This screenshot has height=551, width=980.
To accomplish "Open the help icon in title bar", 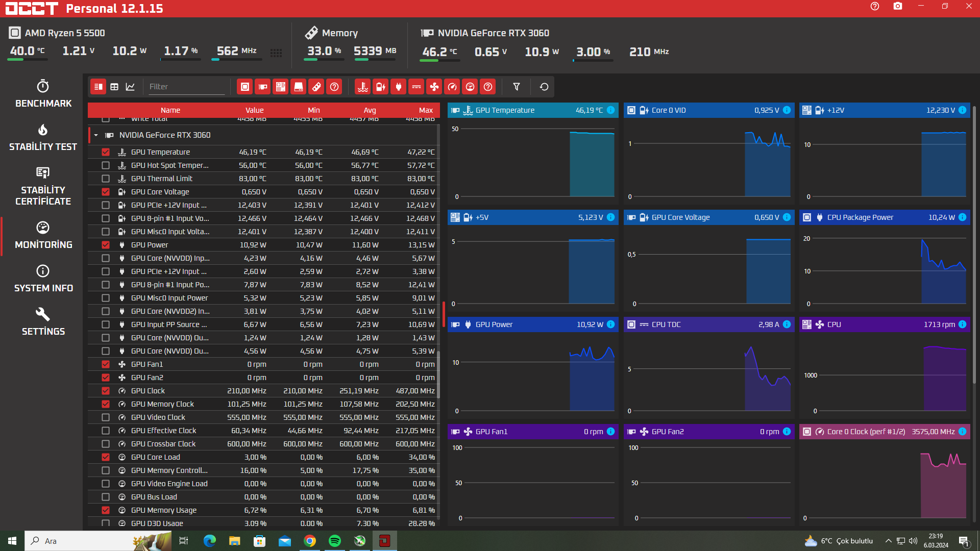I will point(875,7).
